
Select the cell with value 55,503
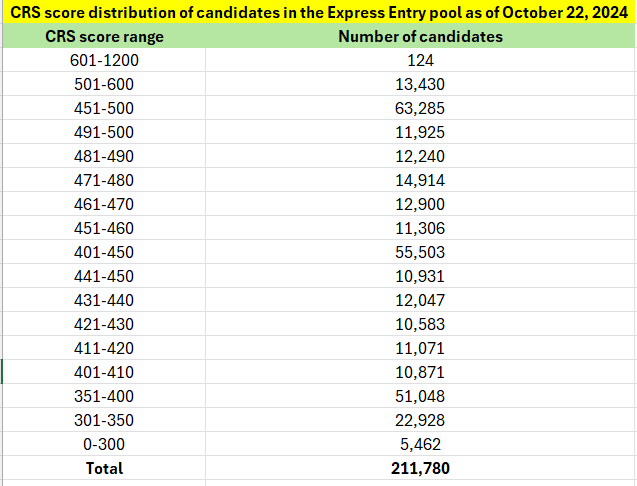point(420,252)
